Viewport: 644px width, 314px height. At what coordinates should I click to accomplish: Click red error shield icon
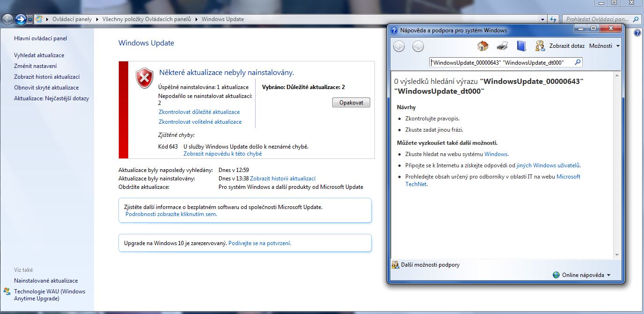click(144, 78)
